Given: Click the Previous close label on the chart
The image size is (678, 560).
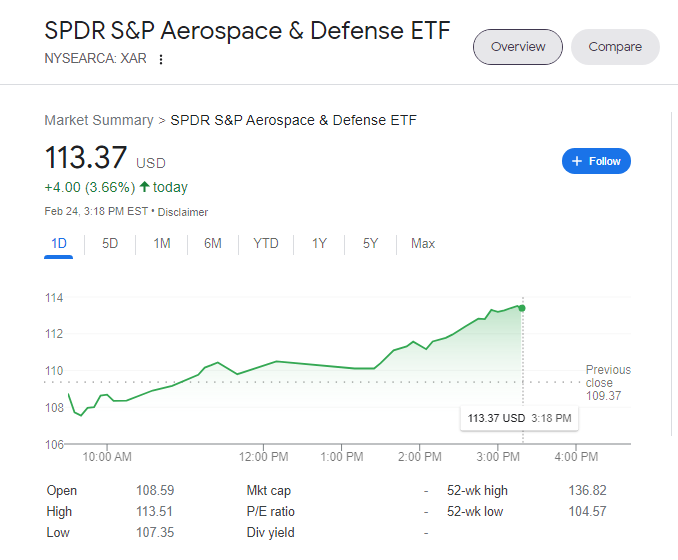Looking at the screenshot, I should pos(607,377).
